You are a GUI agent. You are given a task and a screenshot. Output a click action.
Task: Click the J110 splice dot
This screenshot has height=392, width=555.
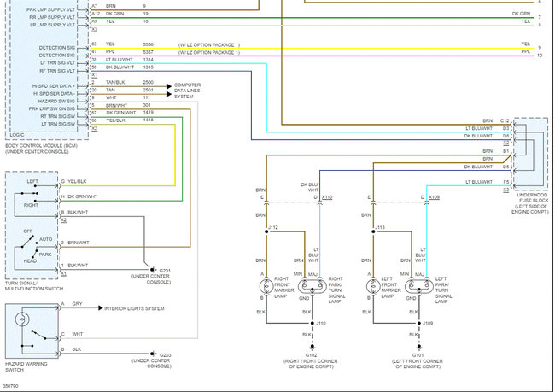313,324
